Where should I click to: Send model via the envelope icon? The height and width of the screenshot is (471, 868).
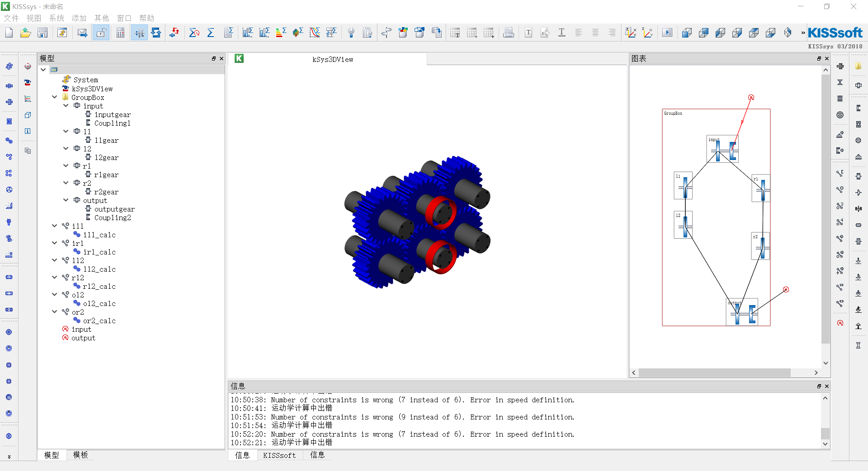coord(82,33)
